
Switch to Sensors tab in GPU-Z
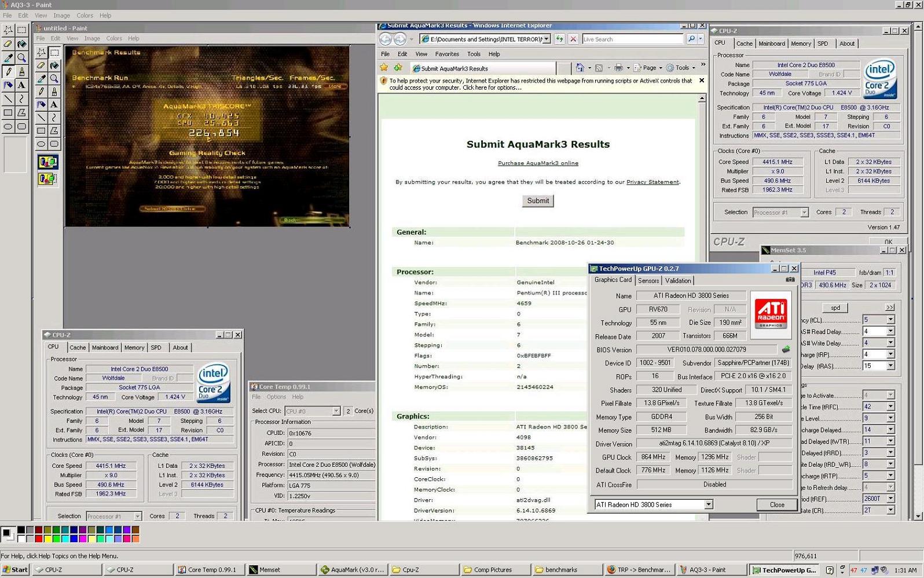click(648, 280)
